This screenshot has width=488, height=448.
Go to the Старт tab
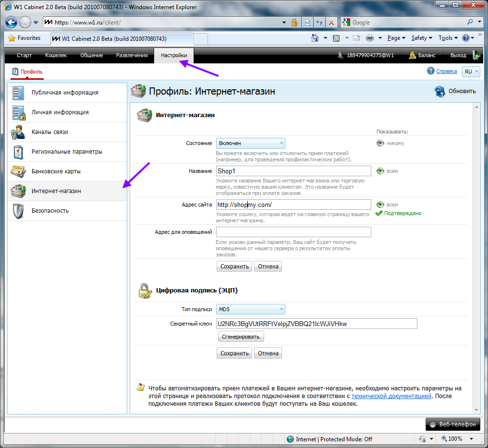coord(24,55)
